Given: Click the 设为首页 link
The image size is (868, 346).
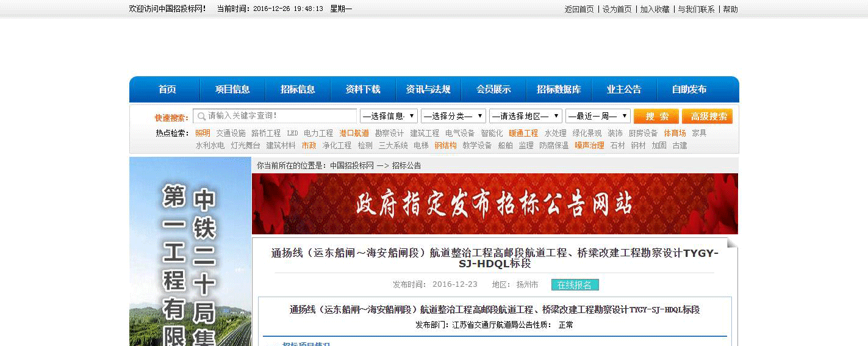Looking at the screenshot, I should point(617,9).
